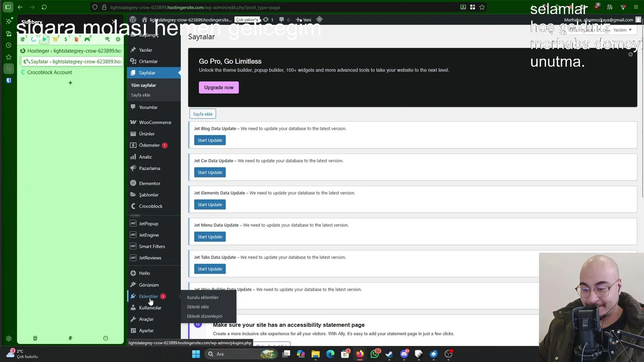644x362 pixels.
Task: Open Ürünler in the WordPress menu
Action: click(153, 134)
